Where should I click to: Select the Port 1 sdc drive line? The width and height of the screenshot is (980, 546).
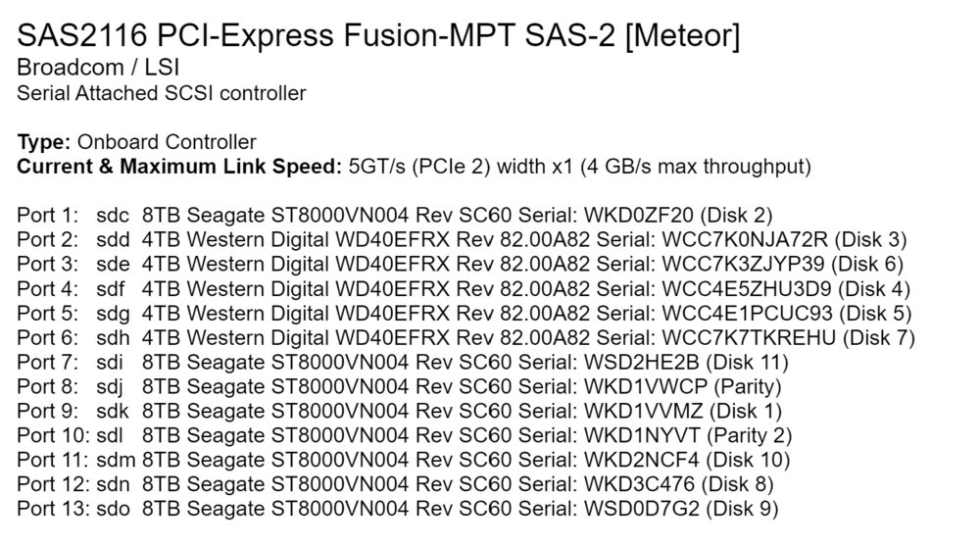coord(394,216)
